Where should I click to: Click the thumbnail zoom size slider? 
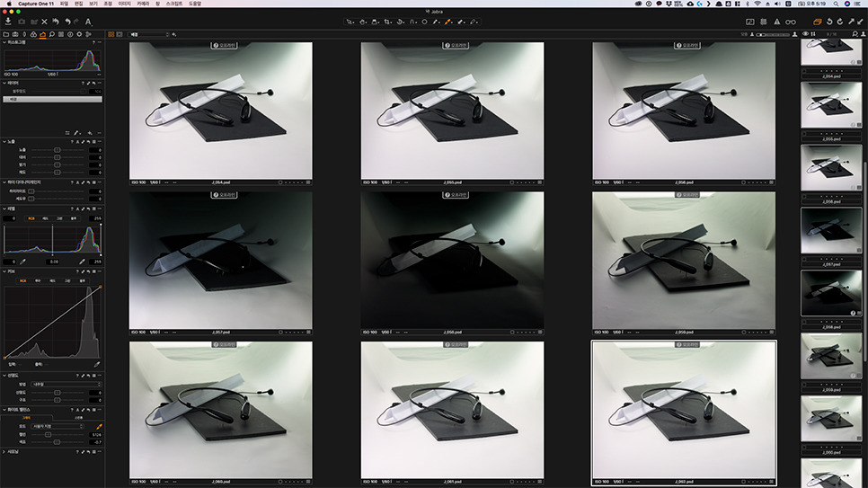(x=774, y=34)
